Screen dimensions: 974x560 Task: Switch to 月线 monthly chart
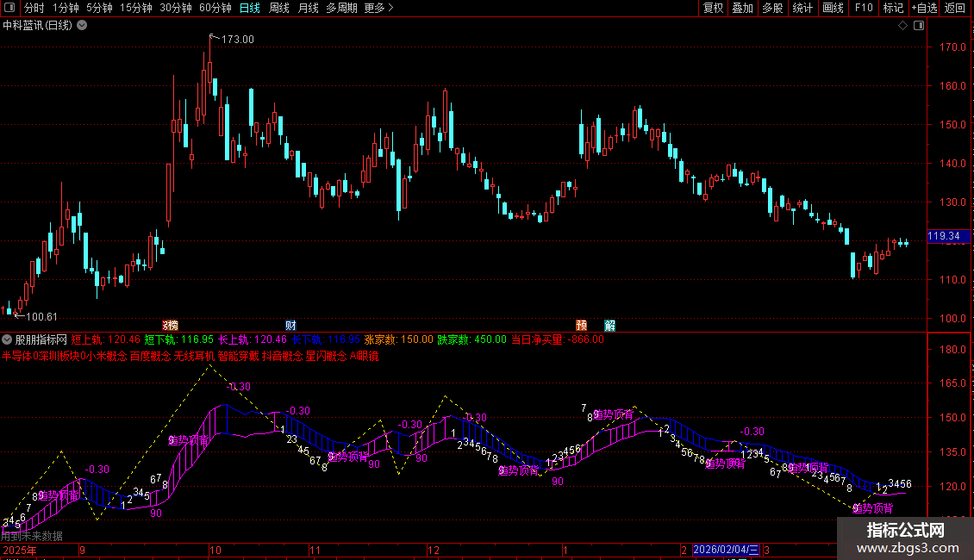(308, 8)
